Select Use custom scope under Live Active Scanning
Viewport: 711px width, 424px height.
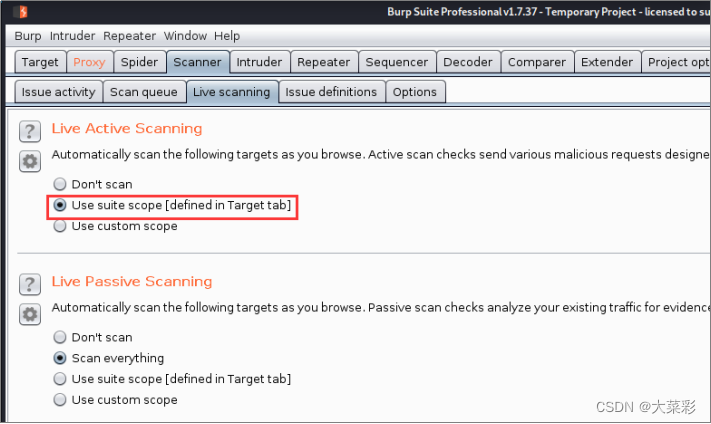[116, 226]
